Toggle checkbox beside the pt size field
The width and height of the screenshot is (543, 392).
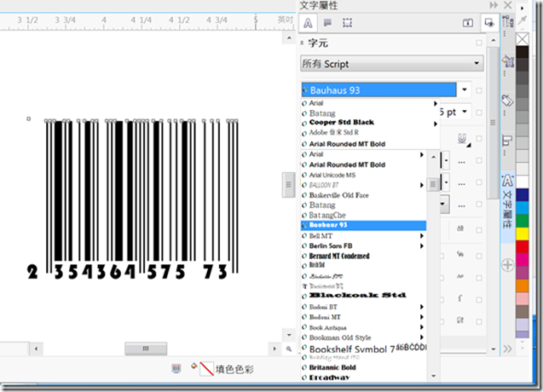click(479, 112)
